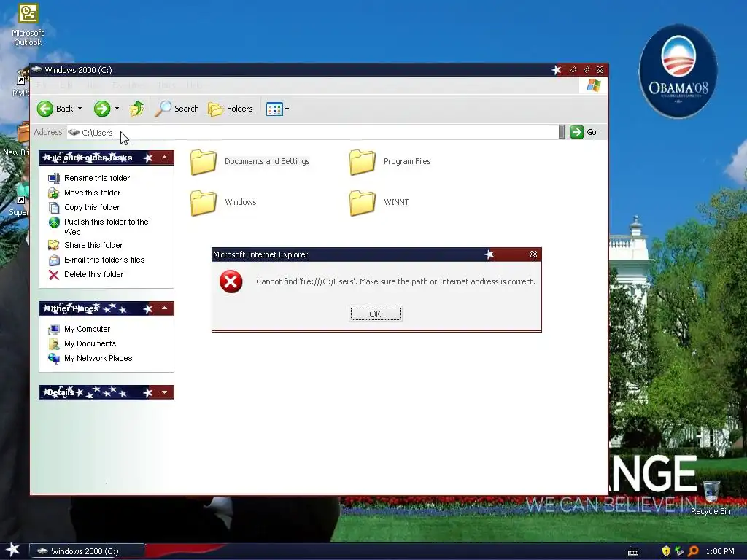Click the 1:00 PM clock
747x560 pixels.
click(720, 551)
